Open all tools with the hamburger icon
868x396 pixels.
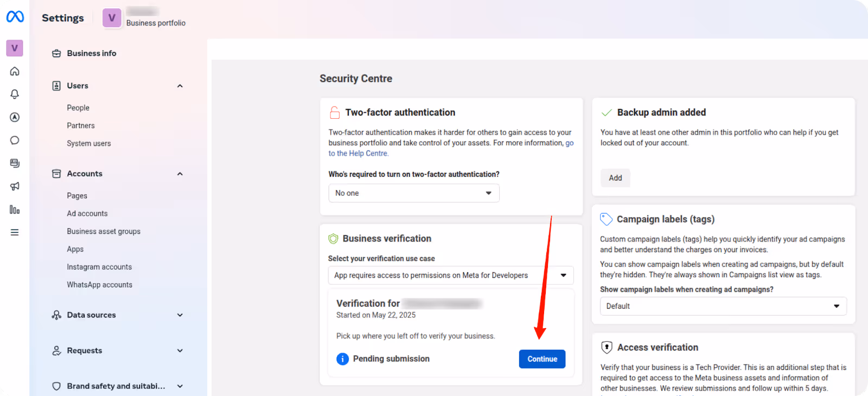coord(14,232)
